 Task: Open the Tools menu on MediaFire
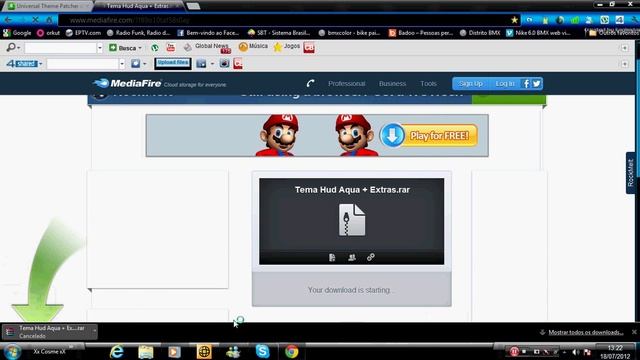click(x=428, y=84)
